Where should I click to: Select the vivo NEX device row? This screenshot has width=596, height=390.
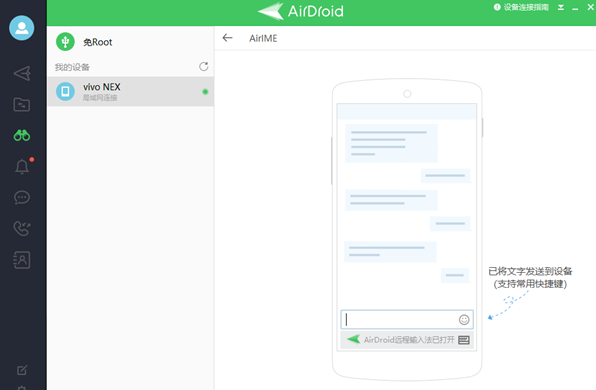click(x=130, y=92)
